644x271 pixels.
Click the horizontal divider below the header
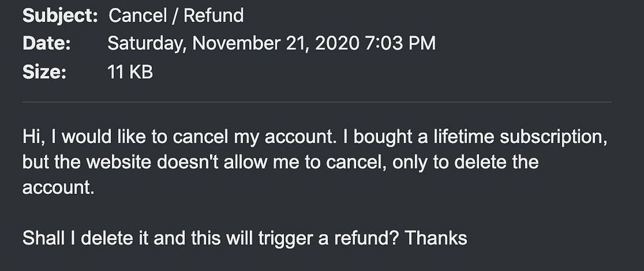(x=317, y=102)
